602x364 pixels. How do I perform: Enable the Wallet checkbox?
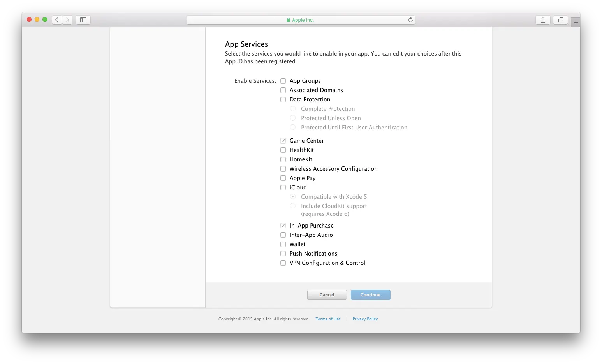(283, 244)
